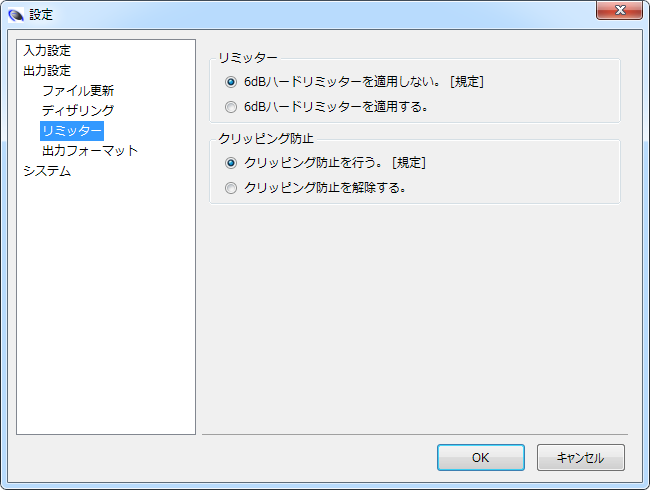Click text label 6dBハードリミッターを適用する。

pos(336,106)
